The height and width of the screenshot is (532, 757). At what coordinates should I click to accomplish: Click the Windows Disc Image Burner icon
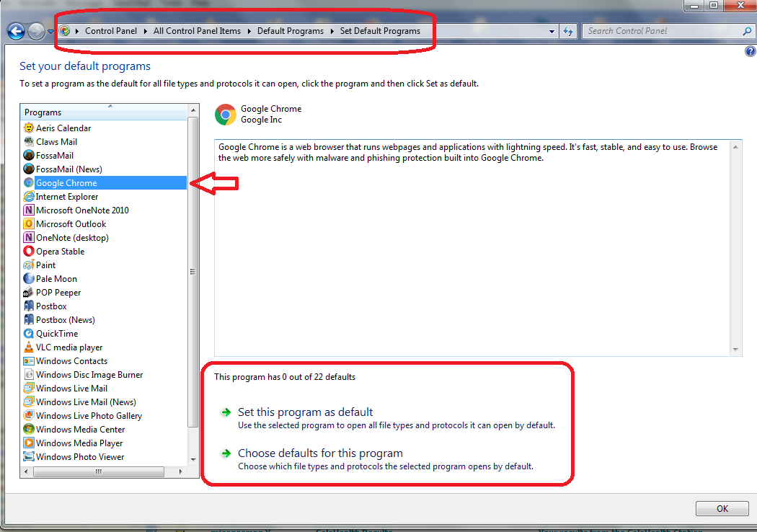(29, 374)
